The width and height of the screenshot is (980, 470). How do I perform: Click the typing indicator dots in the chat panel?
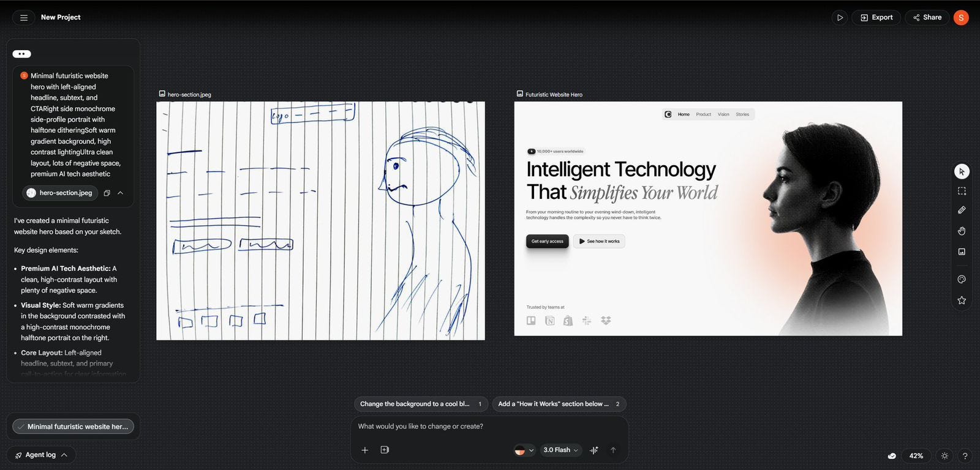click(21, 54)
